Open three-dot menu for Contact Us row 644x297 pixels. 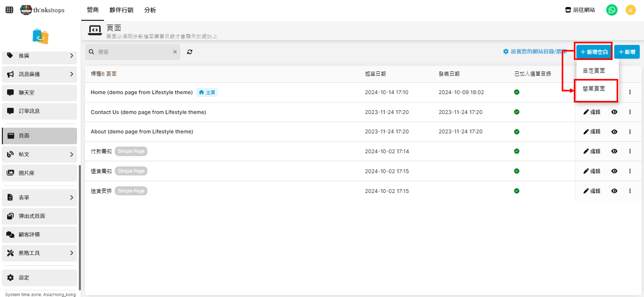pyautogui.click(x=630, y=112)
